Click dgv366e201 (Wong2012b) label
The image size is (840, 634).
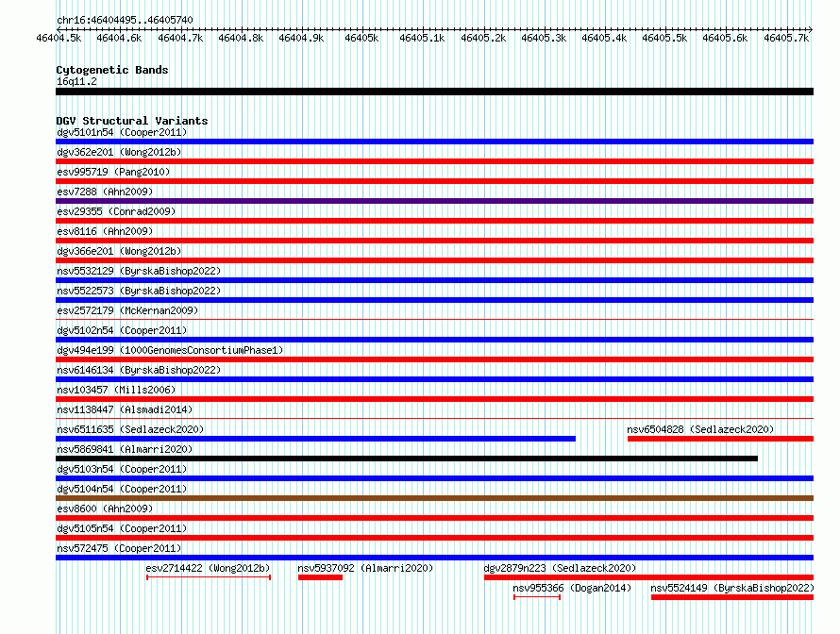click(x=119, y=251)
